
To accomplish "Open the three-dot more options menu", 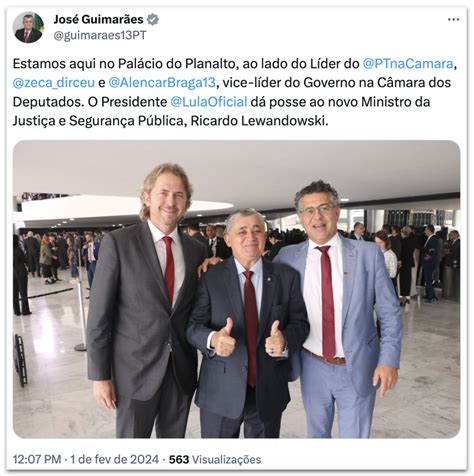I will coord(453,20).
